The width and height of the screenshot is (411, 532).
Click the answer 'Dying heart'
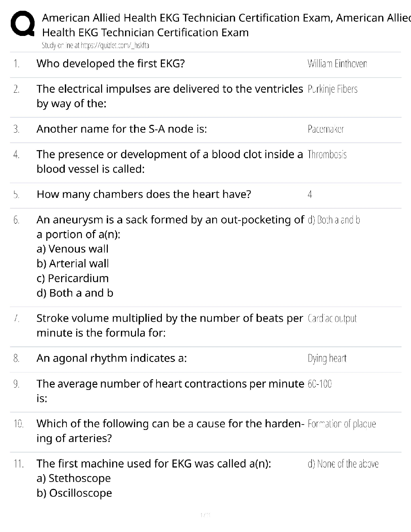click(x=327, y=358)
